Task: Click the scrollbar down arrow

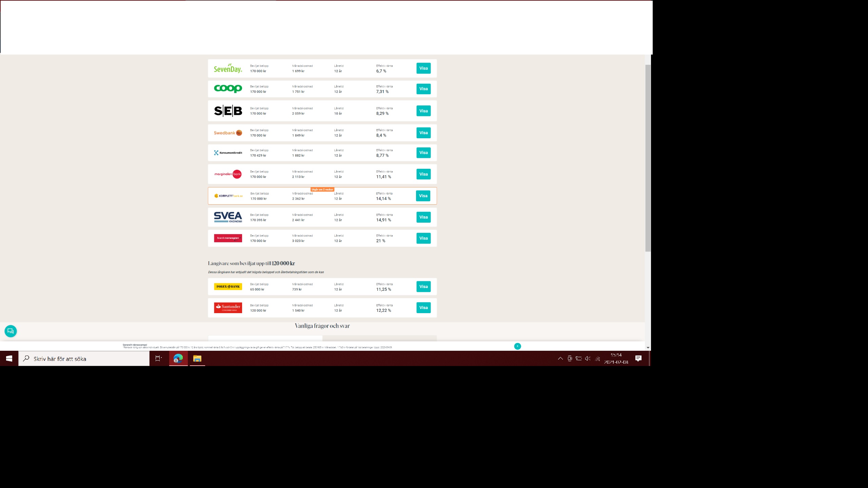Action: pos(648,348)
